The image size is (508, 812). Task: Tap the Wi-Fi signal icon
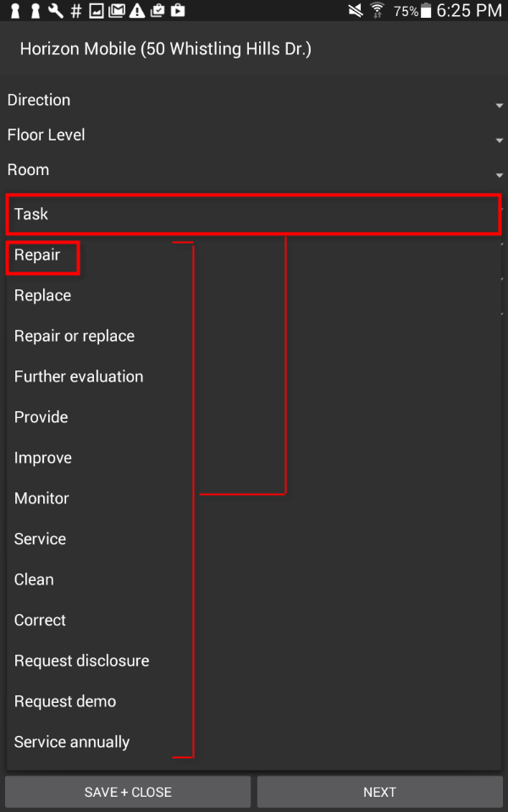[377, 11]
